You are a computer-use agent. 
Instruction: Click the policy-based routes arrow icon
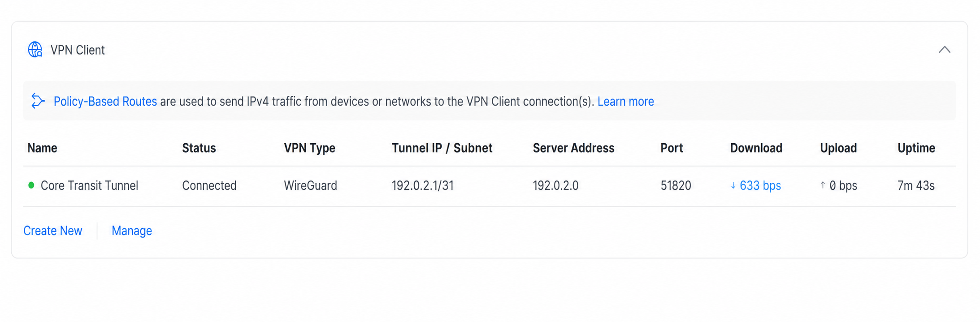(38, 101)
